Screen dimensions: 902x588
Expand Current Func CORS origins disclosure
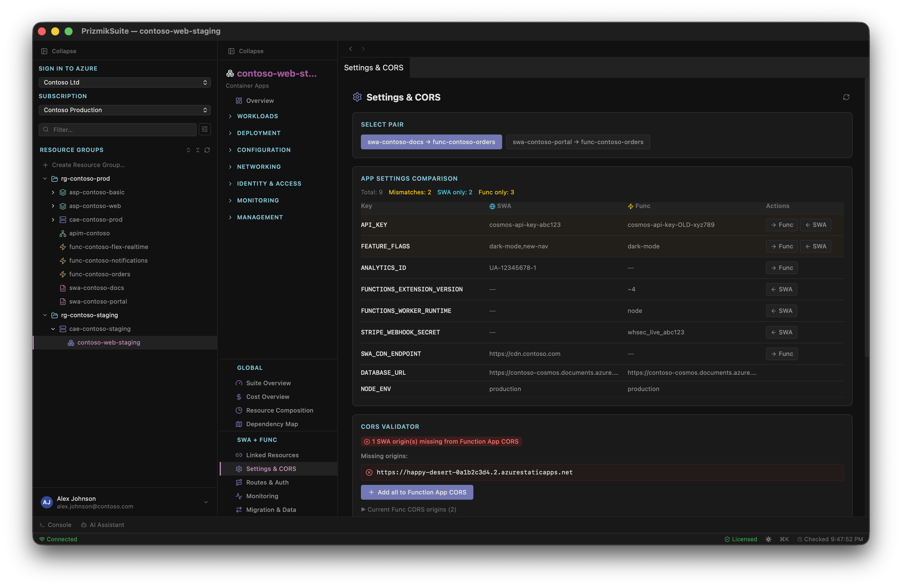(409, 509)
